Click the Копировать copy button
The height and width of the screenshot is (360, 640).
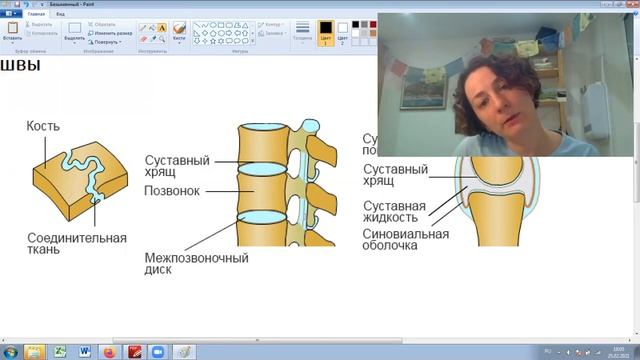41,33
